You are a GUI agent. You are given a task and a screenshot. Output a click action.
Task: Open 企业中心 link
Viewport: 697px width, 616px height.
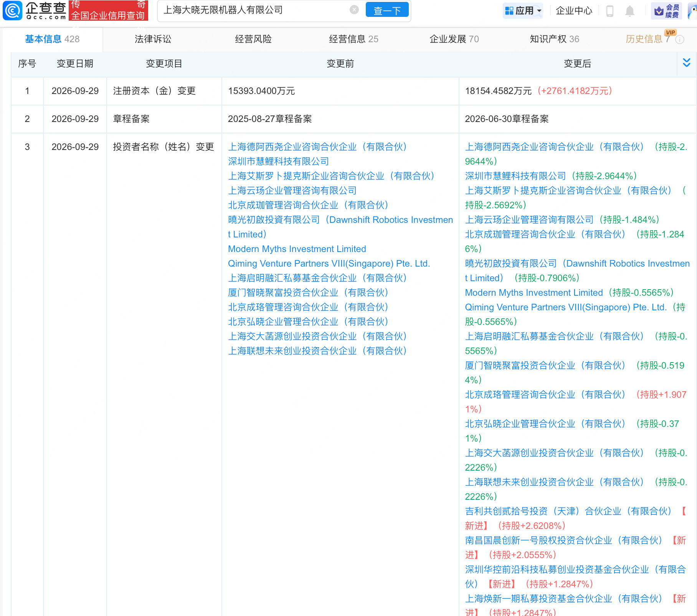pos(574,11)
